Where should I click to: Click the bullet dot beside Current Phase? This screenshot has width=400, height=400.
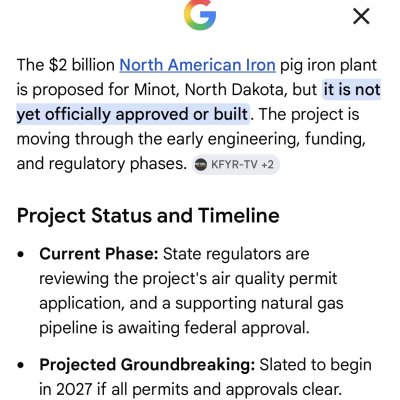tap(21, 254)
